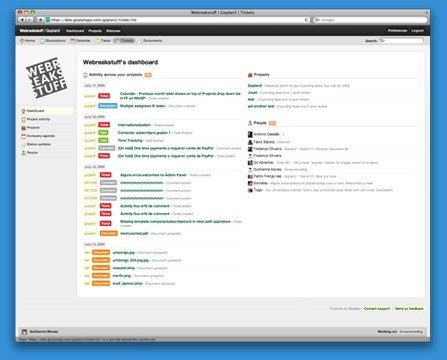Open Projects in the top black bar
The width and height of the screenshot is (447, 360).
click(95, 31)
